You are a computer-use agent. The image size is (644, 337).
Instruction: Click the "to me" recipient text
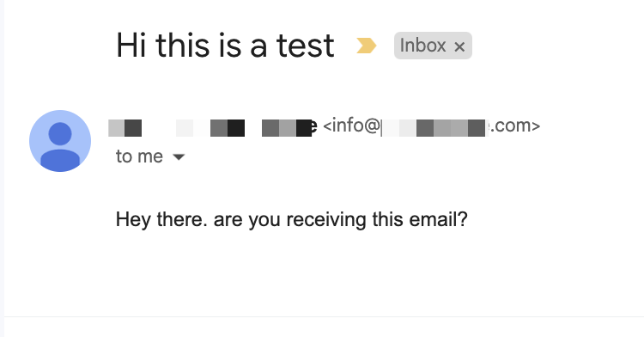[139, 156]
